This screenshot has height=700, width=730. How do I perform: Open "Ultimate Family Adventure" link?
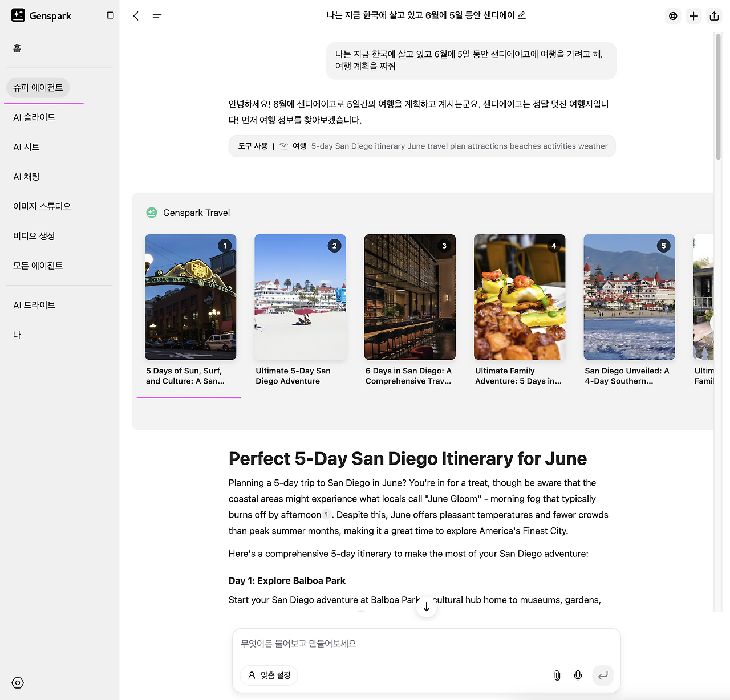[x=518, y=376]
